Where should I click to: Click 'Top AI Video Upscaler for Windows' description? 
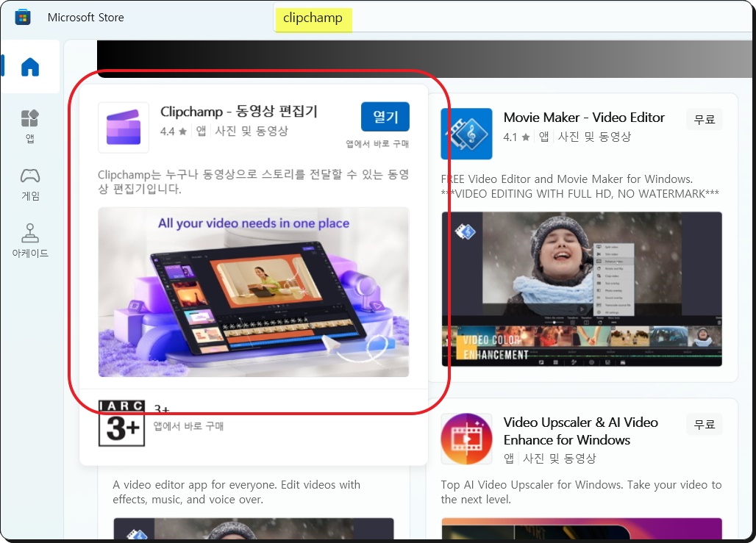pos(581,492)
